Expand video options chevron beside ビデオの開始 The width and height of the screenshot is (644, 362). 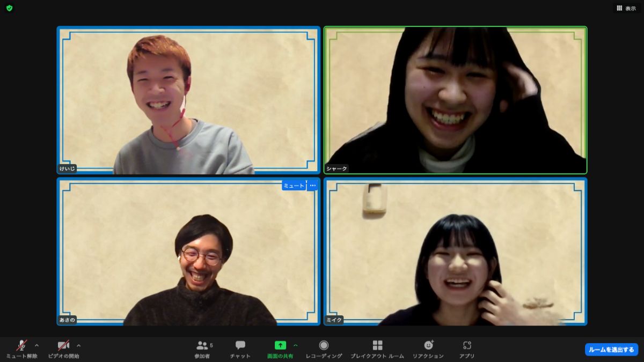click(79, 345)
